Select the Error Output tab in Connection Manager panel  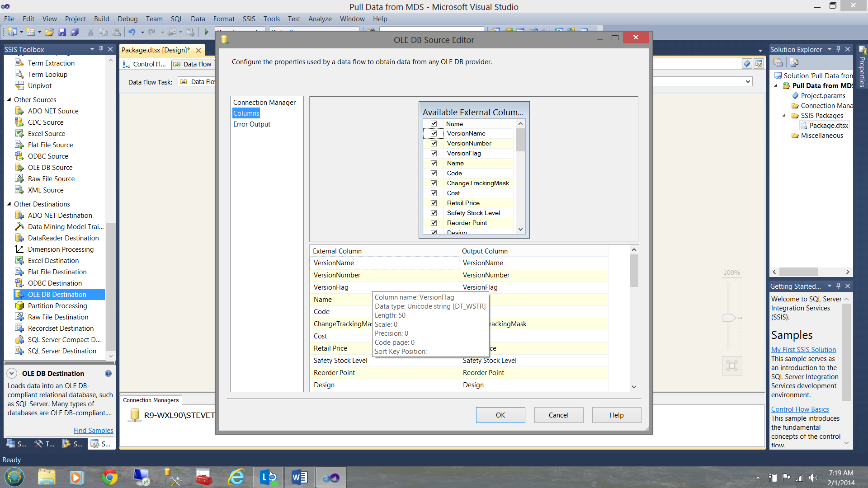coord(251,123)
